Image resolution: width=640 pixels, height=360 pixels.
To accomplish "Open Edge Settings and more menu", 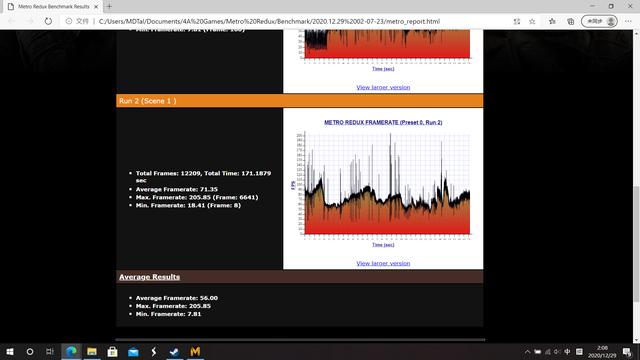I will [x=629, y=21].
